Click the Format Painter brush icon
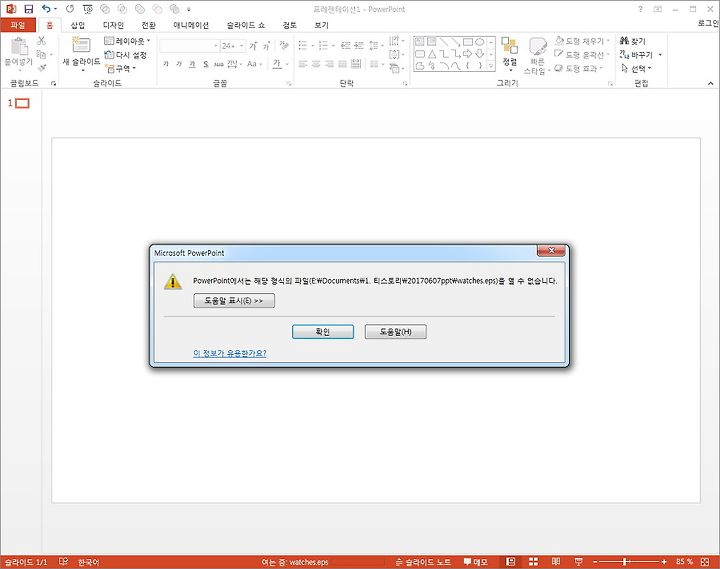The height and width of the screenshot is (569, 720). pos(42,68)
